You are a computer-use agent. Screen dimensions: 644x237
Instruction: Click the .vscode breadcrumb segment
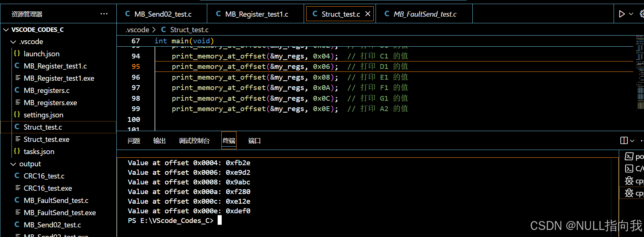click(137, 30)
